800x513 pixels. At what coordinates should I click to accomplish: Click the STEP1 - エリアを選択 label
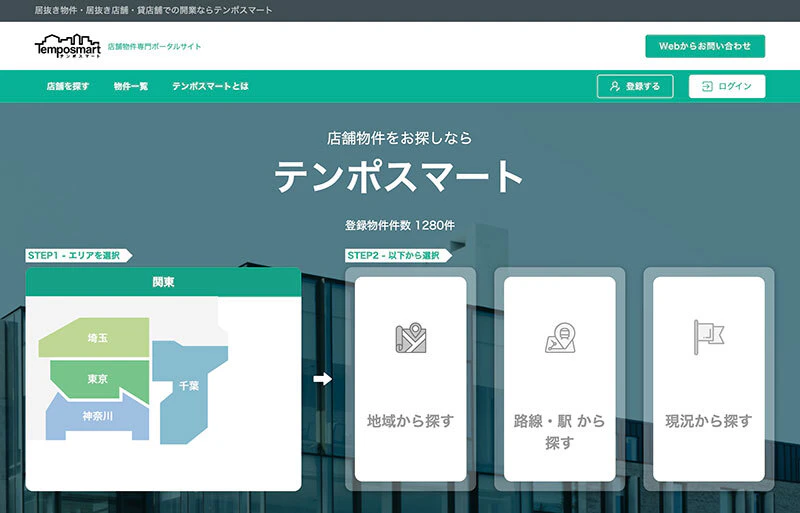pyautogui.click(x=78, y=255)
